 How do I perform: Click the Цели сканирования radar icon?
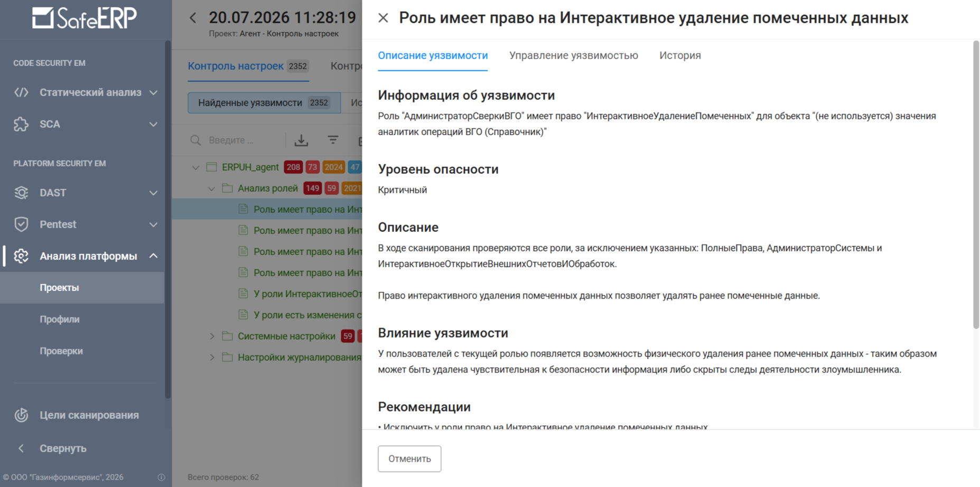point(21,415)
